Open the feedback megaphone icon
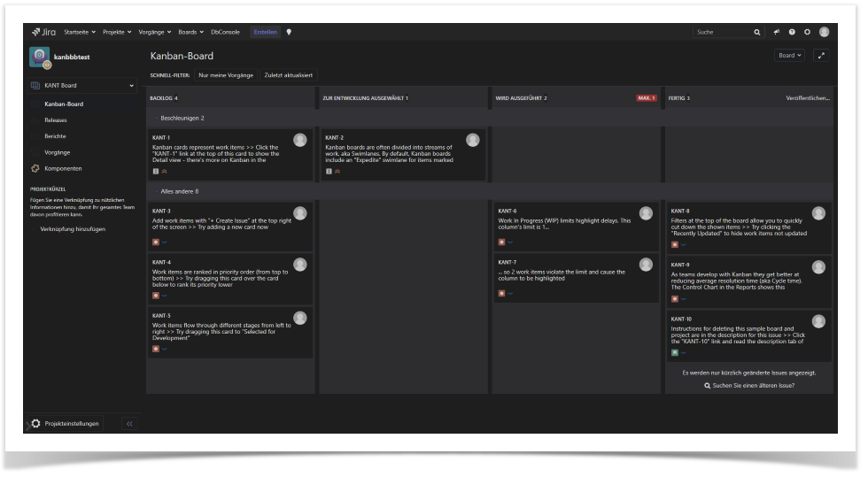Image resolution: width=868 pixels, height=477 pixels. tap(776, 32)
